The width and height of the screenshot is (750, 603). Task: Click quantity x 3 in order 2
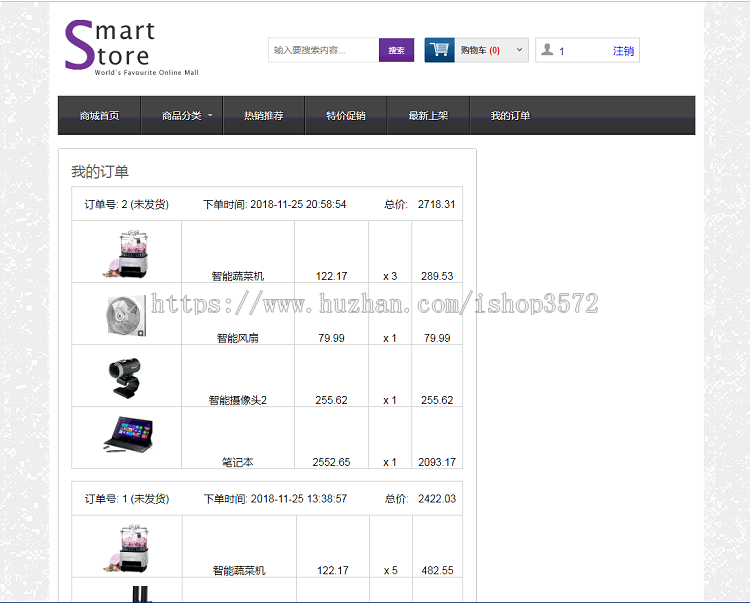(x=390, y=276)
